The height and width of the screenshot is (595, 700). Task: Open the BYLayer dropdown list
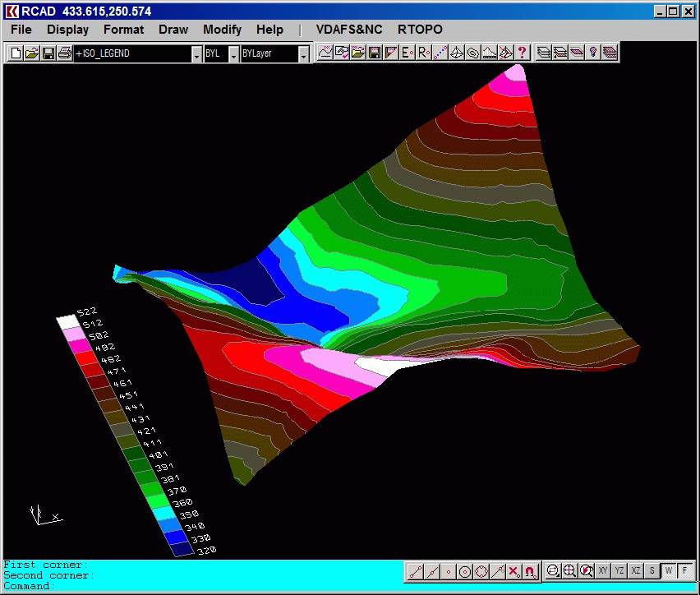[x=303, y=54]
